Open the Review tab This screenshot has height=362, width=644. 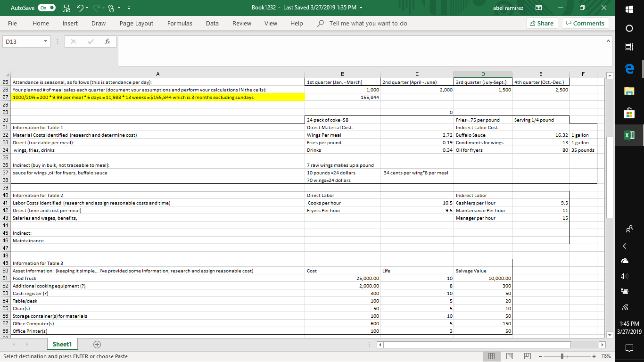[242, 23]
